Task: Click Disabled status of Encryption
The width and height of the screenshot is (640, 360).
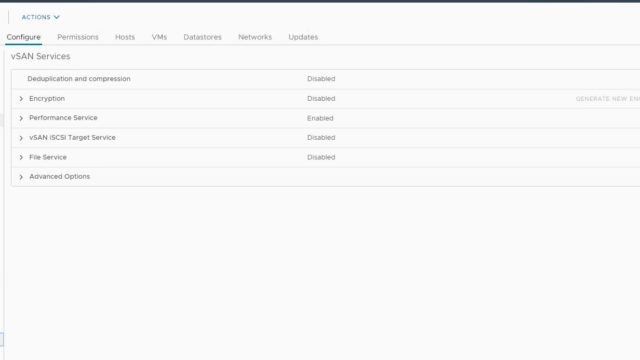Action: tap(321, 99)
